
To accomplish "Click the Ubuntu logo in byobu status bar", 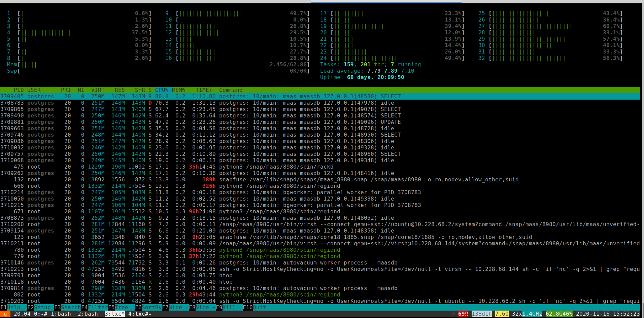I will coord(5,314).
